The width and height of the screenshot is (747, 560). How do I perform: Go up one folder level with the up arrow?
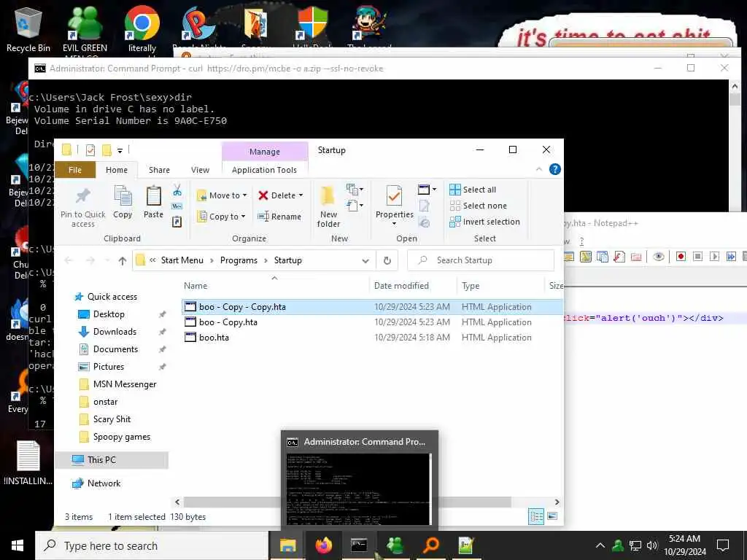(123, 260)
